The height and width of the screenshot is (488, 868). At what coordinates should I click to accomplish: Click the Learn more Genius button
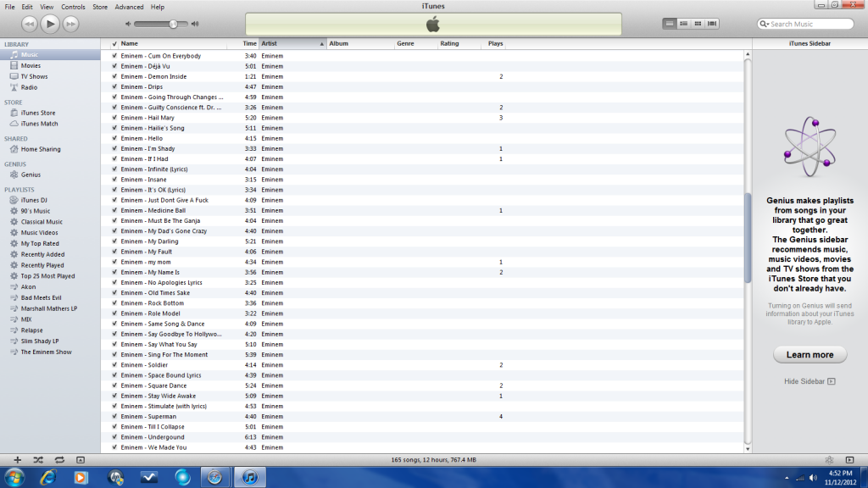tap(810, 355)
